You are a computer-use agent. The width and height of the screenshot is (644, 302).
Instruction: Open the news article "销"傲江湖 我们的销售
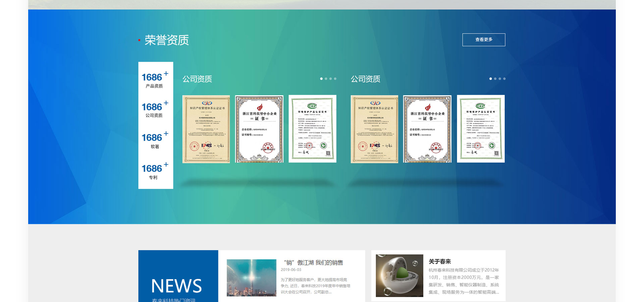point(313,263)
